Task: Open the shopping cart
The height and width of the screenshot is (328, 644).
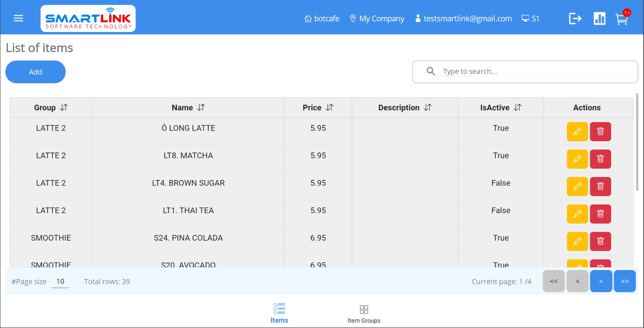Action: 621,19
